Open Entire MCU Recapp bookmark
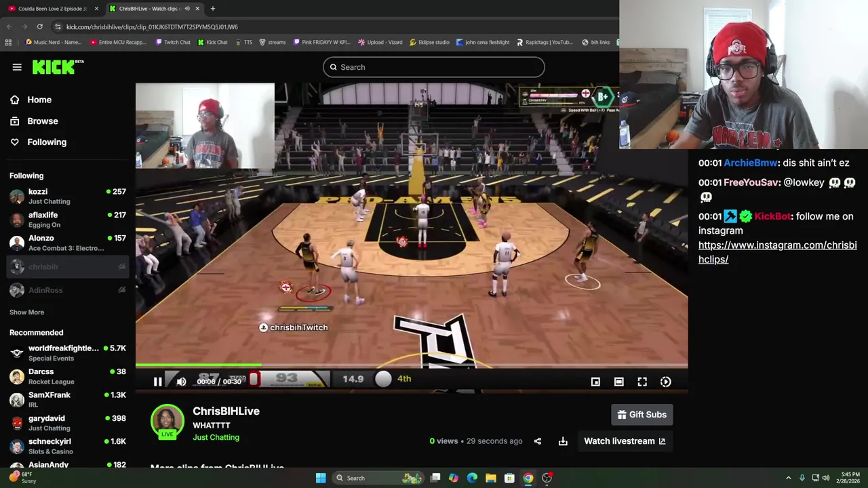 click(x=117, y=42)
